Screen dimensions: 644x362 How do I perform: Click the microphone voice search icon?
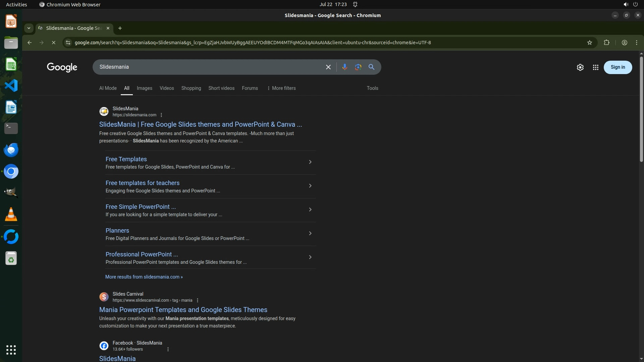pos(344,67)
